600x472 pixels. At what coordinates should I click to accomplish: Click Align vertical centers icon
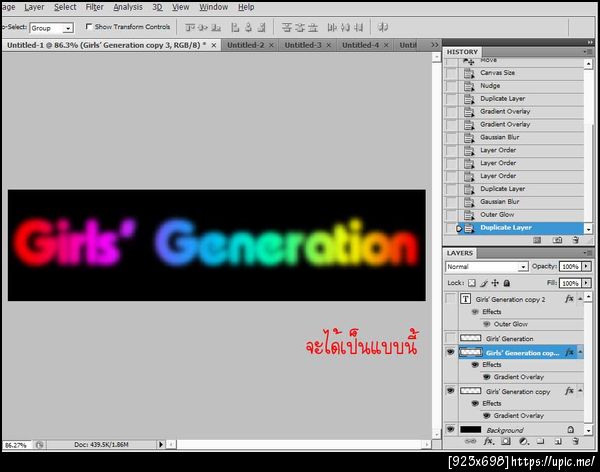pyautogui.click(x=203, y=28)
